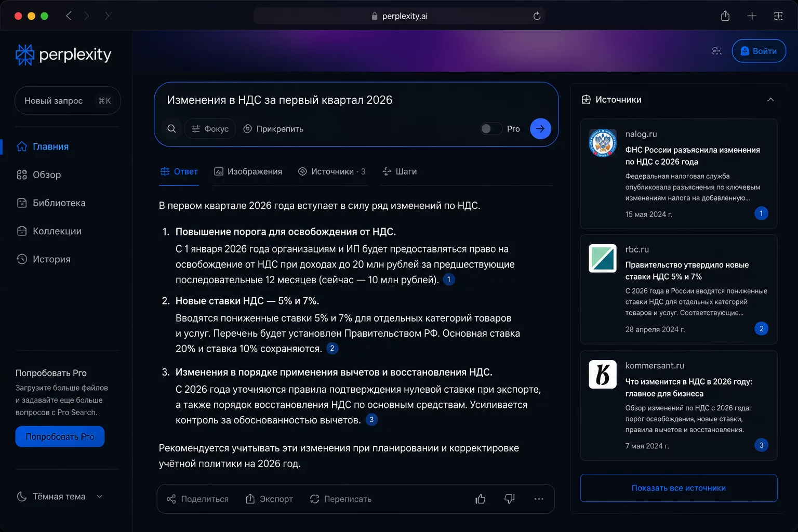Click the browser share icon
798x532 pixels.
(725, 16)
